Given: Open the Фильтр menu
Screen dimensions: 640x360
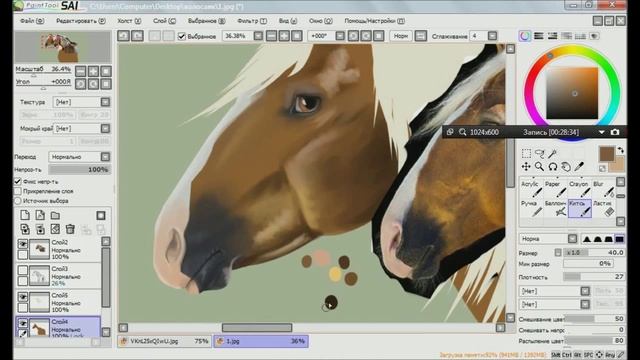Looking at the screenshot, I should (x=252, y=21).
